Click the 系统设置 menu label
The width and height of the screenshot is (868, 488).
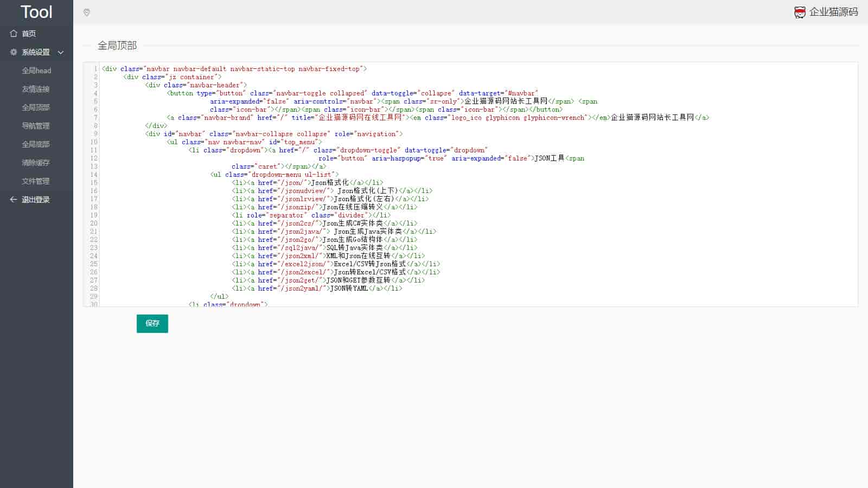point(36,52)
